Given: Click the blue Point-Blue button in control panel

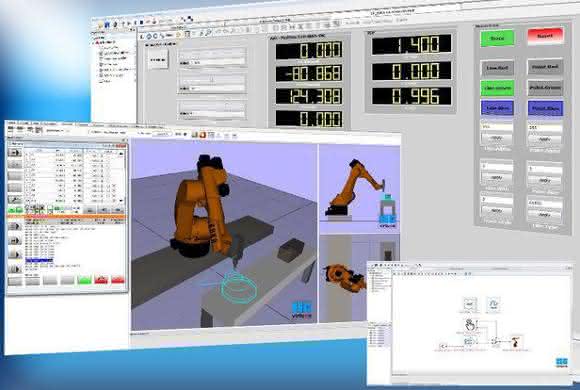Looking at the screenshot, I should (x=546, y=108).
